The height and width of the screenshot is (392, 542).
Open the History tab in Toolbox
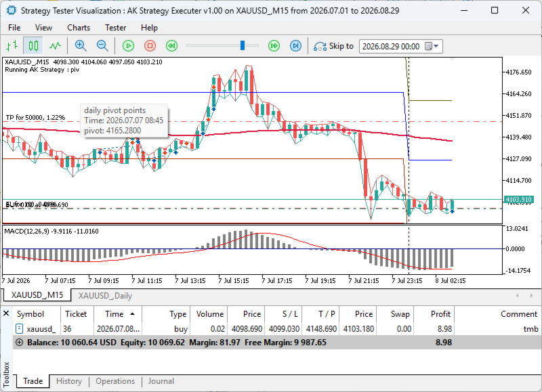[x=69, y=381]
